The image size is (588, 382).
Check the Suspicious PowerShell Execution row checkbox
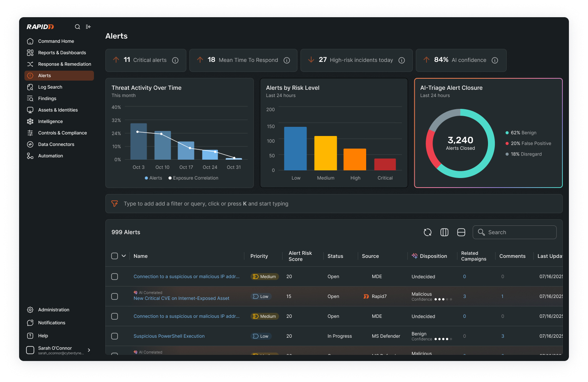[x=115, y=336]
